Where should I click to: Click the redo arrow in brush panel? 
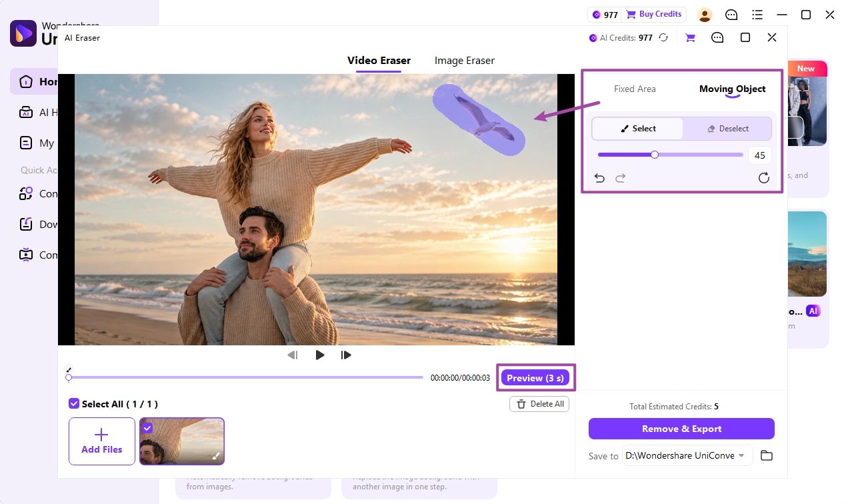pos(621,178)
